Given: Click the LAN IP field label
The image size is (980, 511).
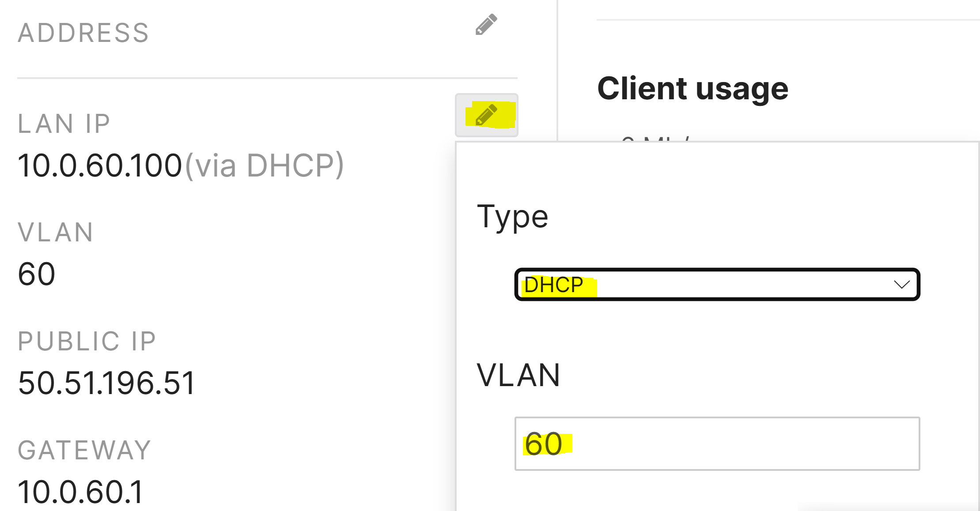Looking at the screenshot, I should click(x=64, y=124).
